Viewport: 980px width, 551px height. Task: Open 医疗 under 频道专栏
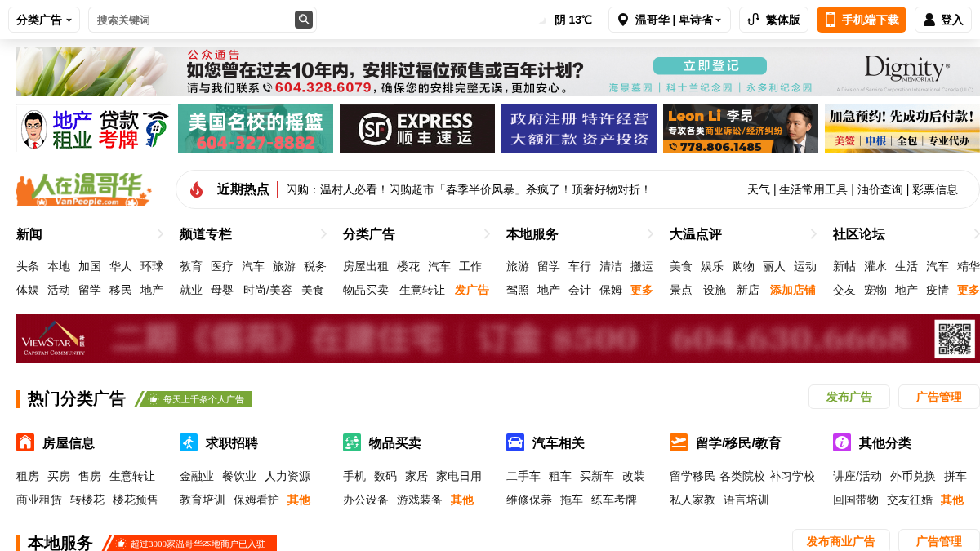(x=222, y=266)
